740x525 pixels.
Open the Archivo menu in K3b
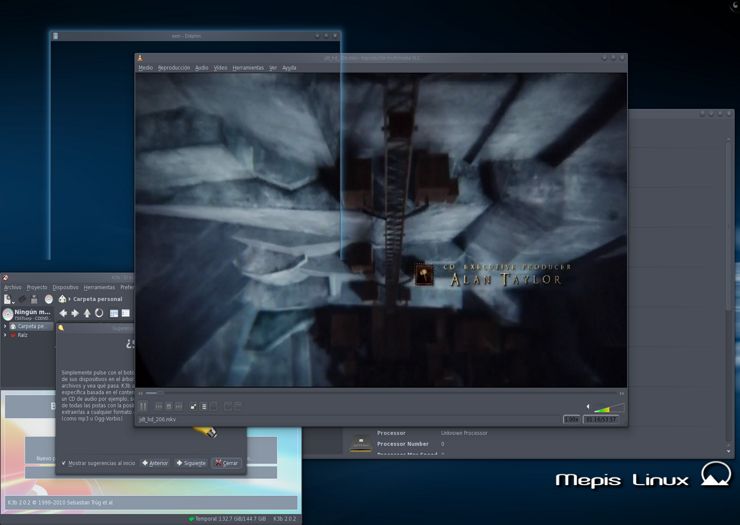tap(13, 287)
